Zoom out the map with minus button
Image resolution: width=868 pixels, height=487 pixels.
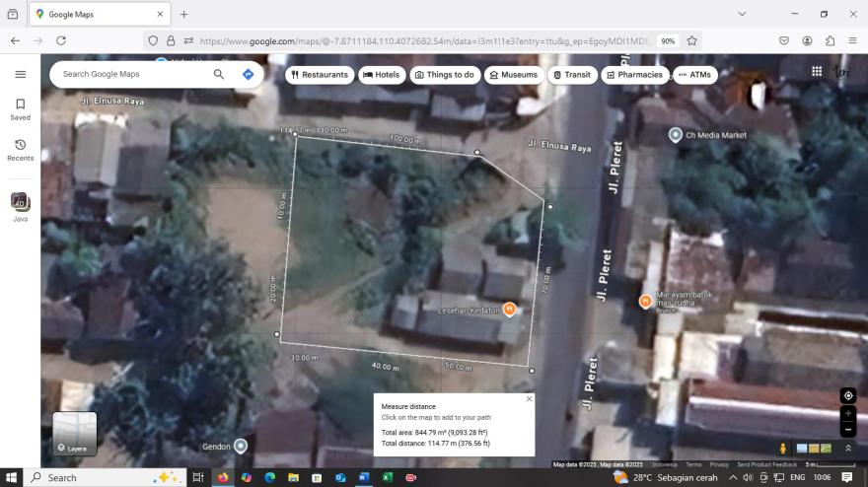[x=847, y=430]
